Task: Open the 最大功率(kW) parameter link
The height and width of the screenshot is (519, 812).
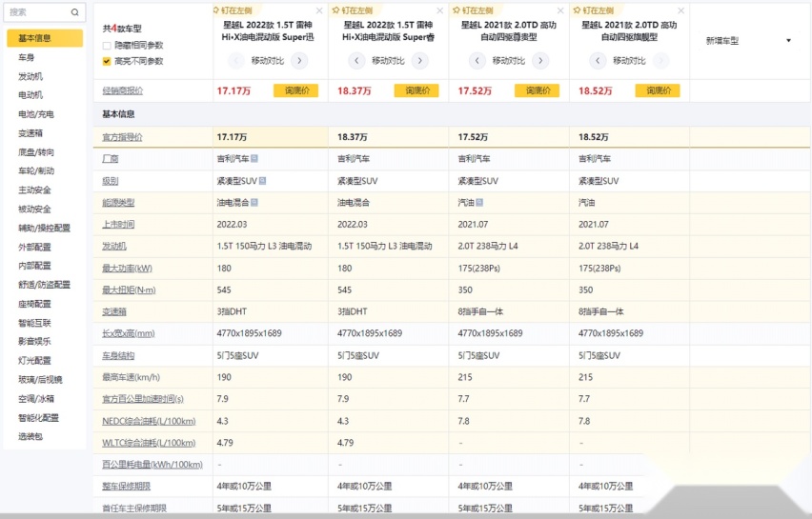Action: [x=127, y=268]
